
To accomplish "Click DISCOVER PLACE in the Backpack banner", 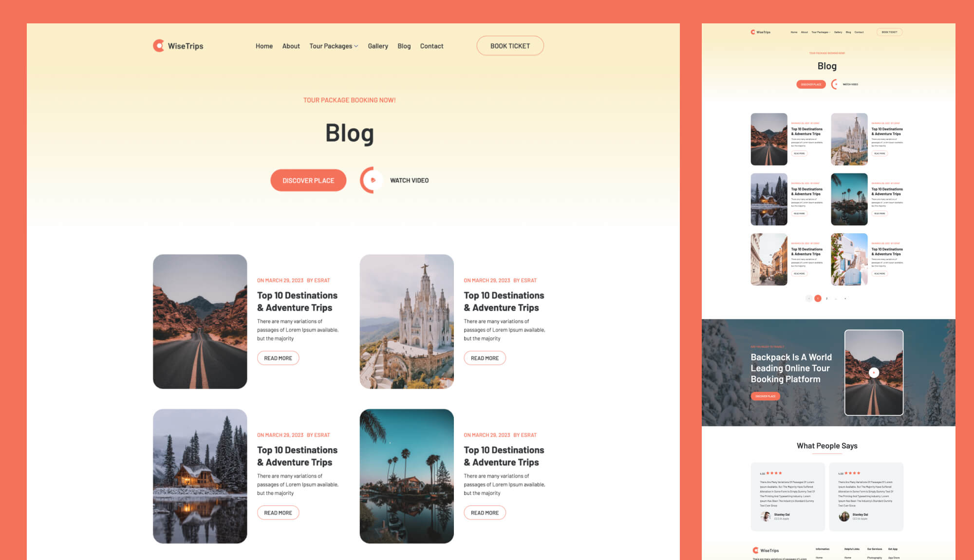I will (767, 396).
